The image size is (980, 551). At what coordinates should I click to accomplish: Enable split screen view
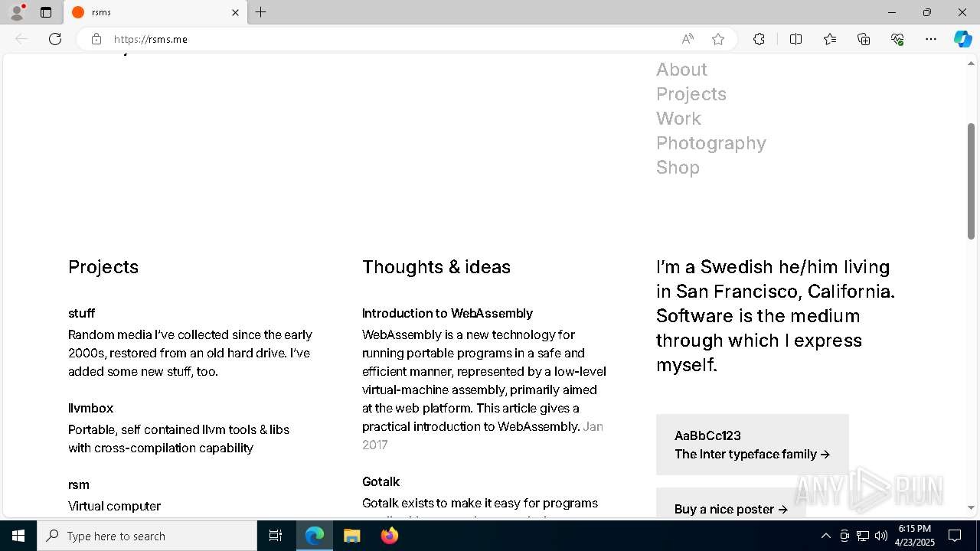coord(795,39)
